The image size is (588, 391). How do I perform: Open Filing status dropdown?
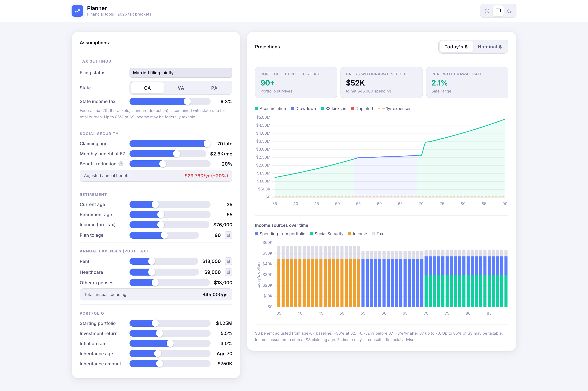(181, 73)
